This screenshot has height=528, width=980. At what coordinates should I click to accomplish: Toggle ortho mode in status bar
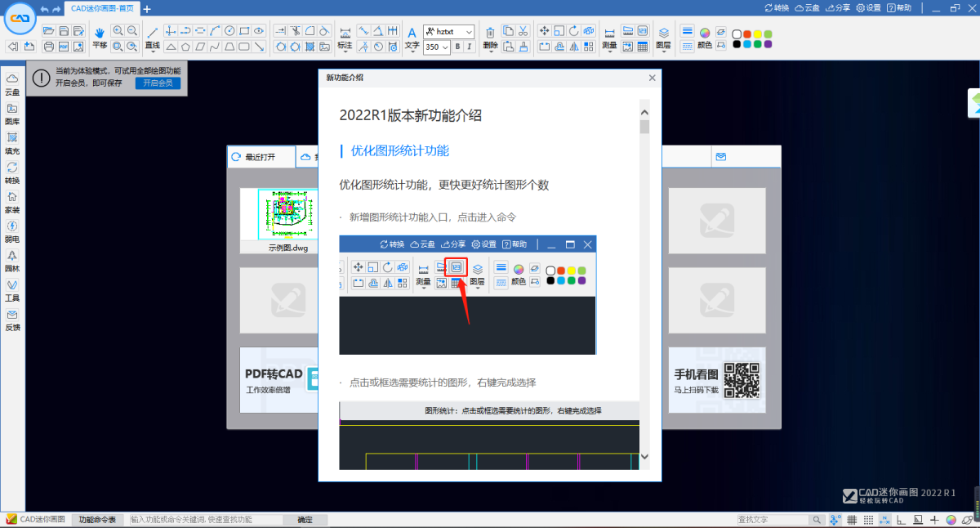[x=902, y=520]
